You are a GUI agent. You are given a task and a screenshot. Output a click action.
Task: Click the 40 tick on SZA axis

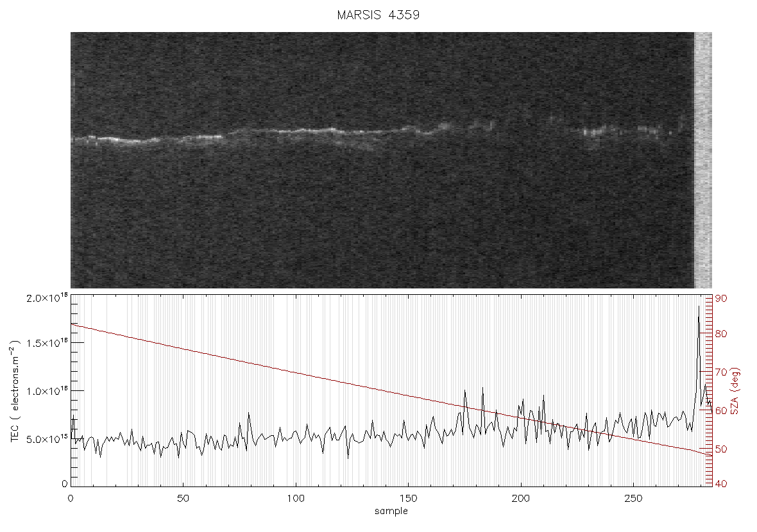[721, 484]
